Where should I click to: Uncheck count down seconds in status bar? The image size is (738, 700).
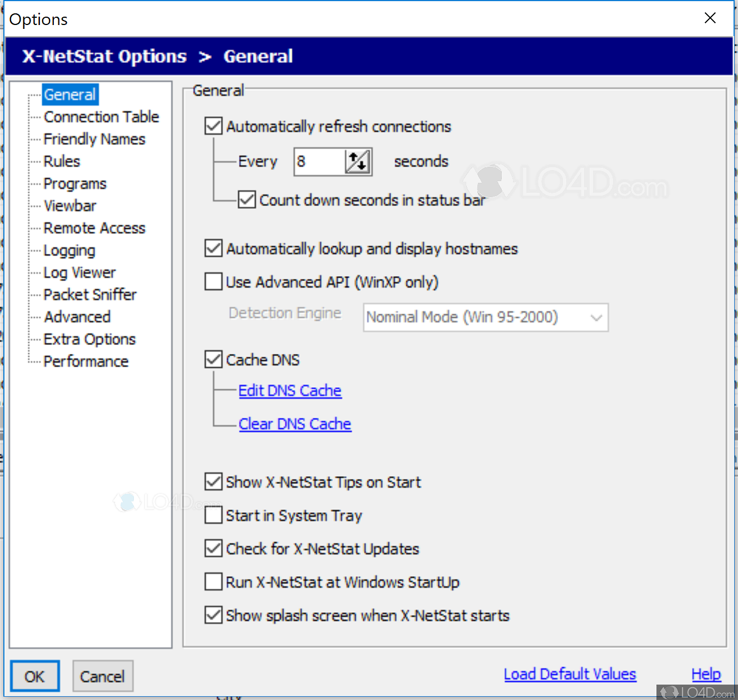pyautogui.click(x=247, y=199)
